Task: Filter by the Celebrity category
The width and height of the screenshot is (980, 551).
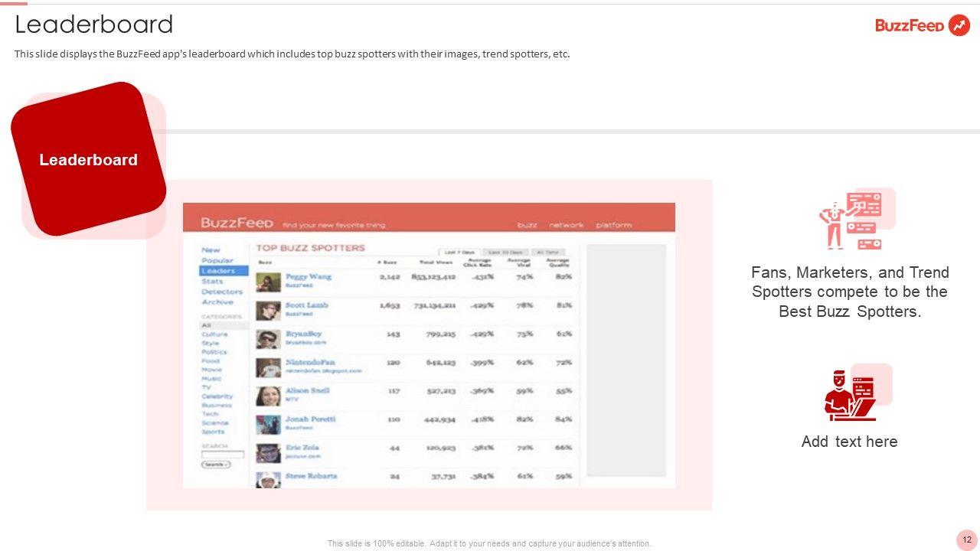Action: [217, 396]
